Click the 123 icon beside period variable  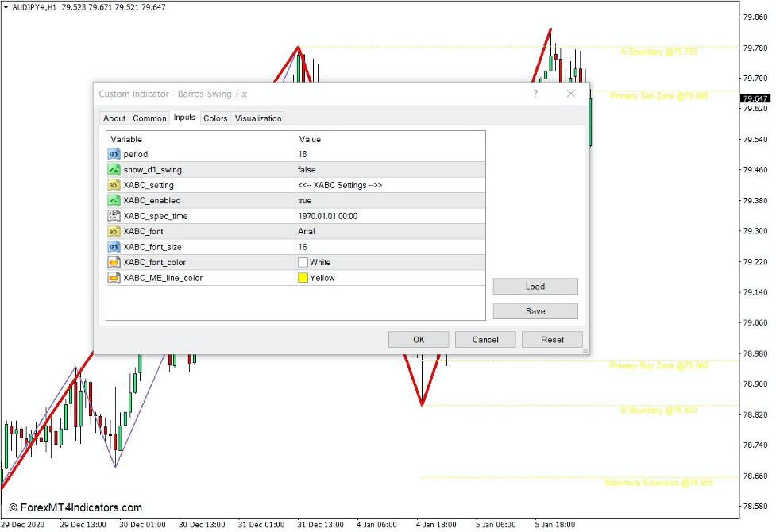(x=113, y=154)
